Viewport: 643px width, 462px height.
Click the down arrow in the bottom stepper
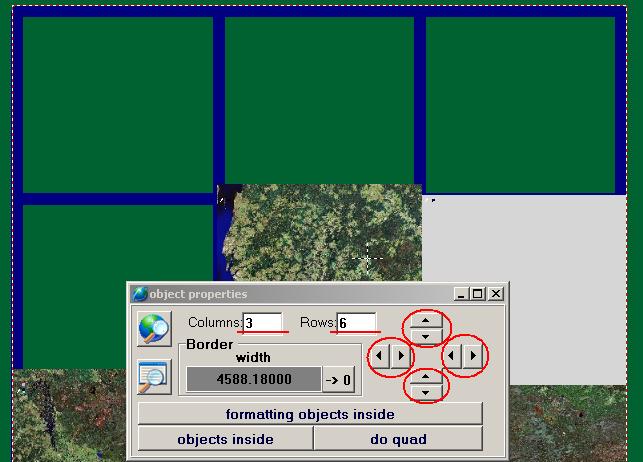[426, 393]
